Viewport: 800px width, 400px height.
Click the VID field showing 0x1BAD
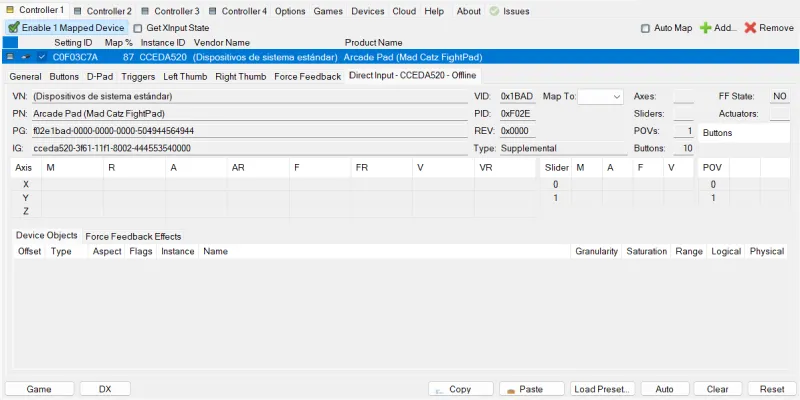tap(517, 96)
